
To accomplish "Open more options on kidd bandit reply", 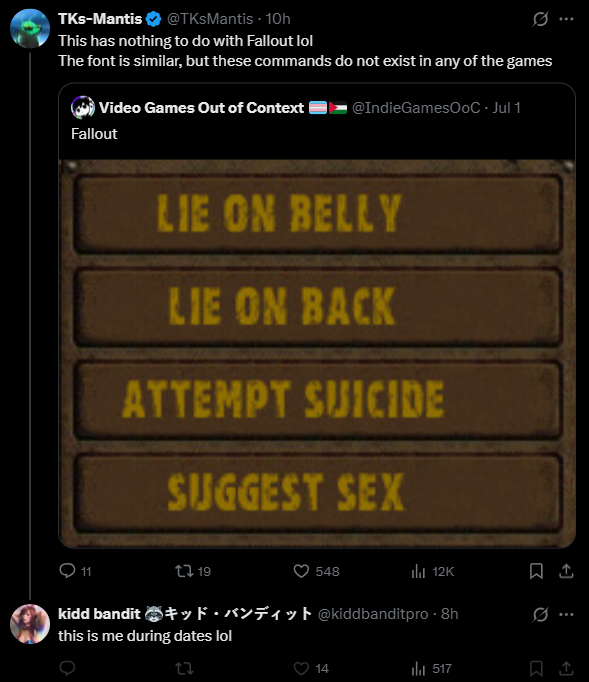I will pyautogui.click(x=566, y=614).
